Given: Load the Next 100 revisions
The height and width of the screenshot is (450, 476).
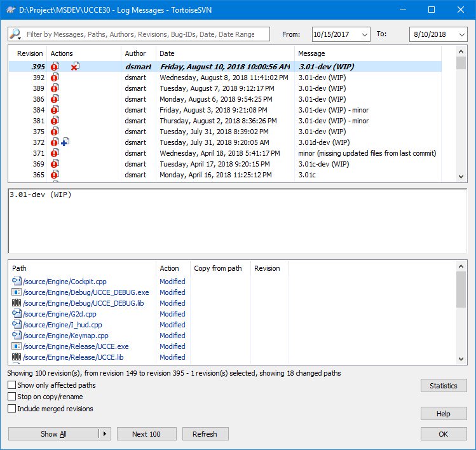Looking at the screenshot, I should 146,434.
